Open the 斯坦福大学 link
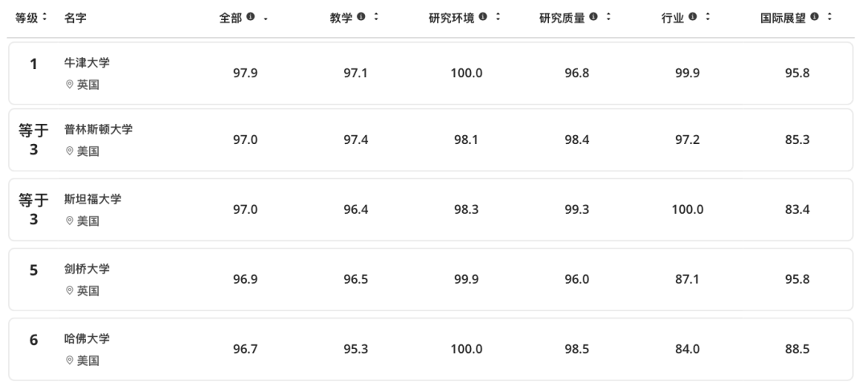The width and height of the screenshot is (868, 386). click(92, 199)
